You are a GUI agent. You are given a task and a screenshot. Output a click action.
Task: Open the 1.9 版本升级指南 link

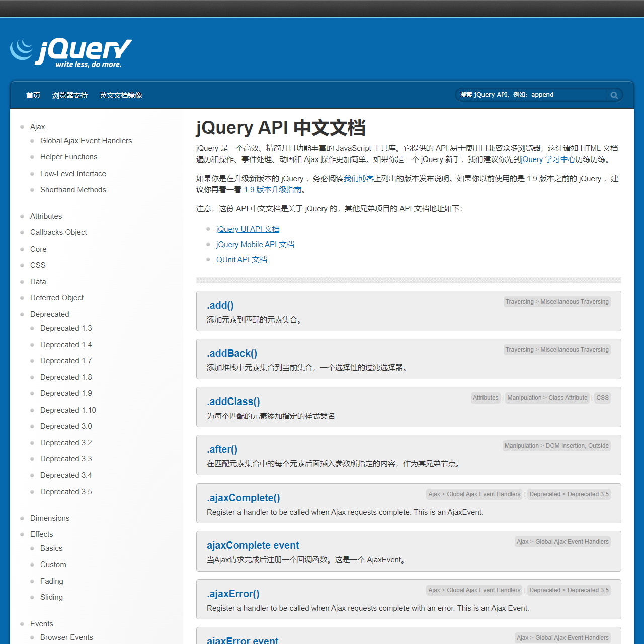point(272,190)
